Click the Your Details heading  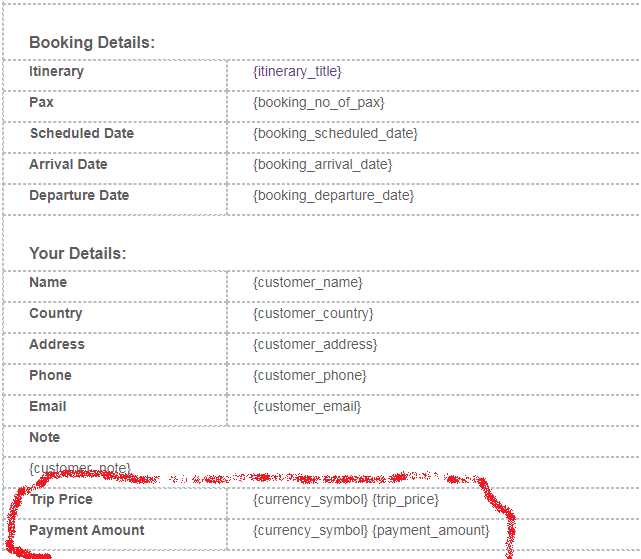click(78, 254)
